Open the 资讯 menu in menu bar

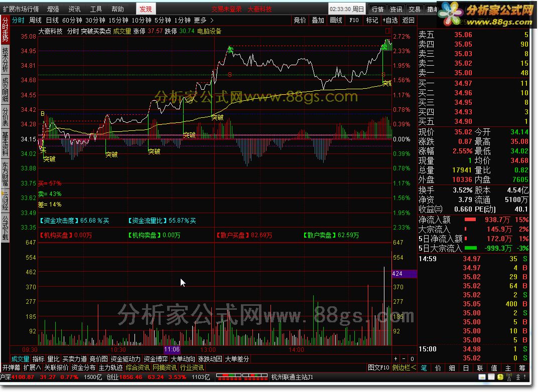tap(74, 9)
